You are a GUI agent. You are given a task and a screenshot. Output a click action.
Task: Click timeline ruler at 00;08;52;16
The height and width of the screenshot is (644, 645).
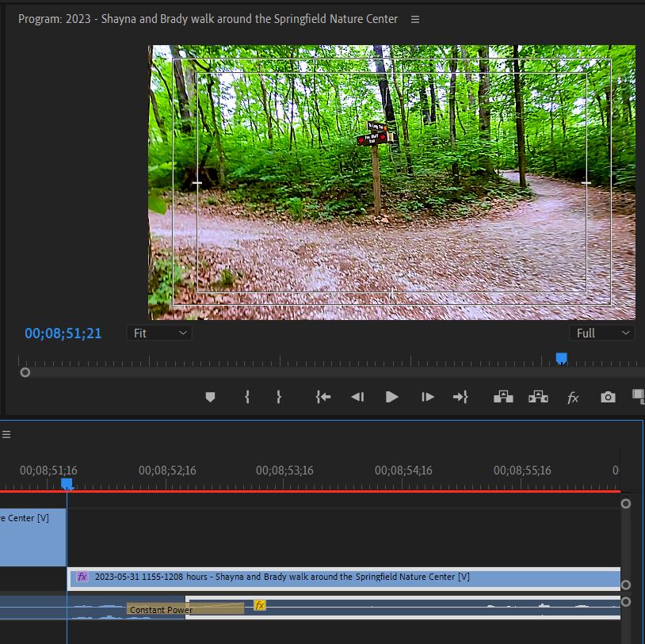(167, 471)
